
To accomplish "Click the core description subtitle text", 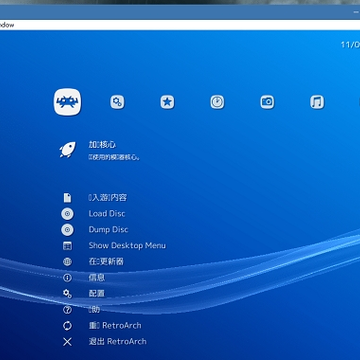I will pos(114,157).
